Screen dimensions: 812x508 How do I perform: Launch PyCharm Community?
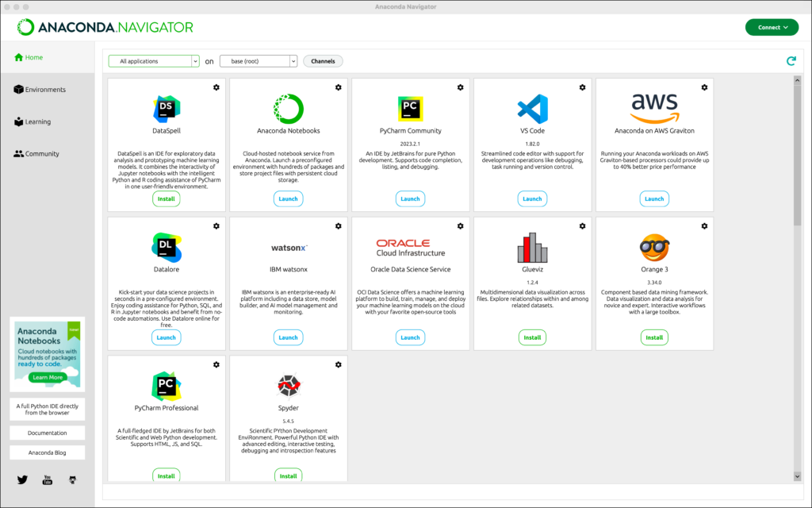tap(410, 199)
